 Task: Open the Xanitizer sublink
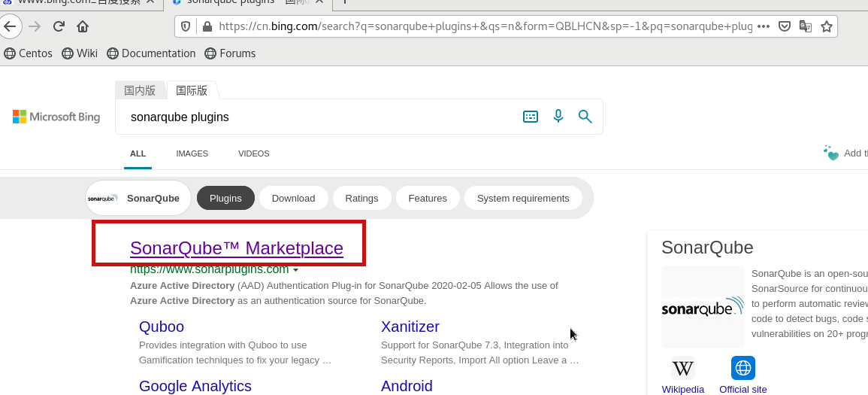(410, 327)
